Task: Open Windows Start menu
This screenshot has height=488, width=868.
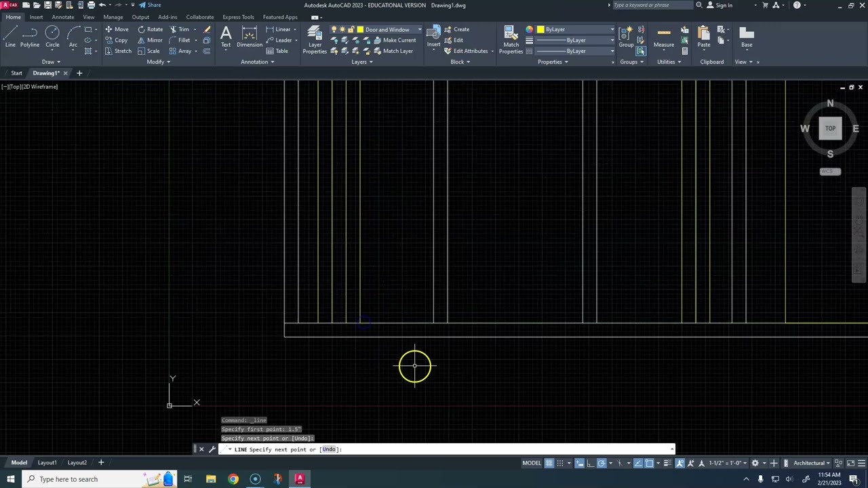Action: pos(10,479)
